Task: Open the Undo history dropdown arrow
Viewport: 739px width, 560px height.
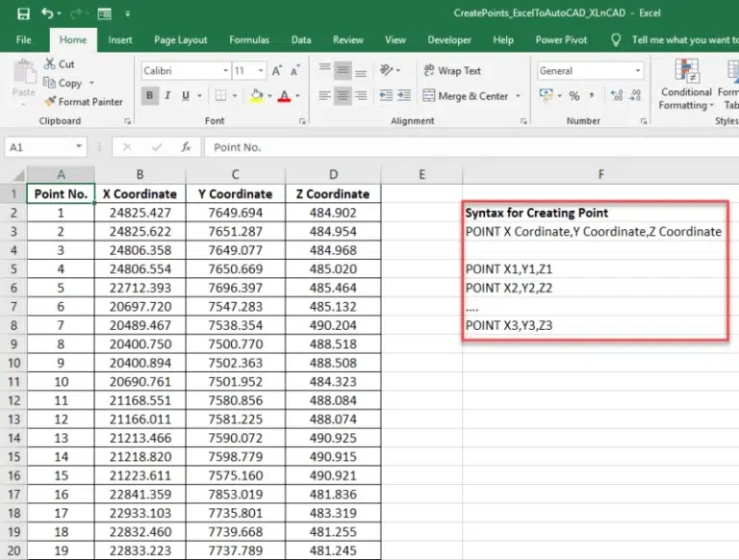Action: (59, 13)
